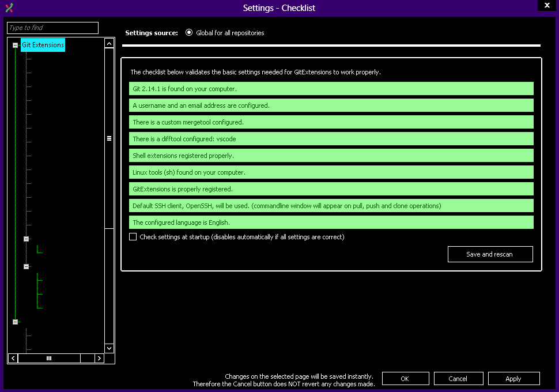Click the OK button

click(405, 378)
